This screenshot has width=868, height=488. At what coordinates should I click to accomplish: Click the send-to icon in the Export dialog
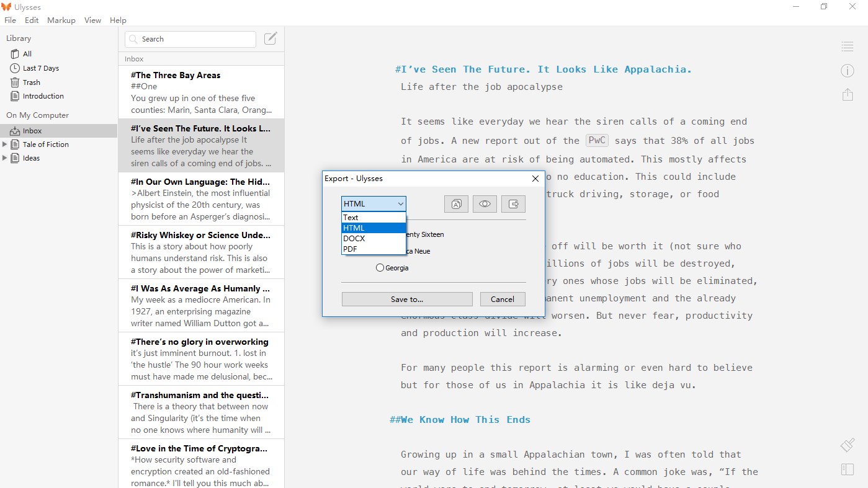click(513, 203)
